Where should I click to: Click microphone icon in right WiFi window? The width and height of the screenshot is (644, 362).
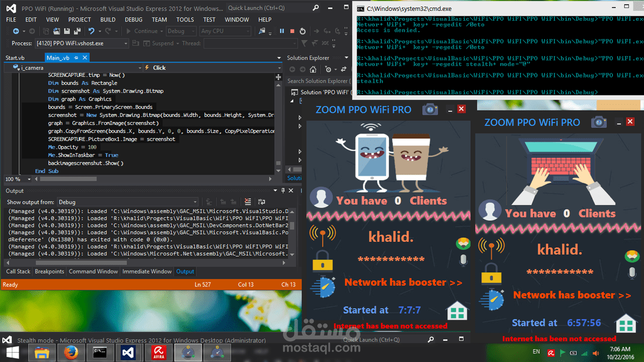tap(632, 273)
